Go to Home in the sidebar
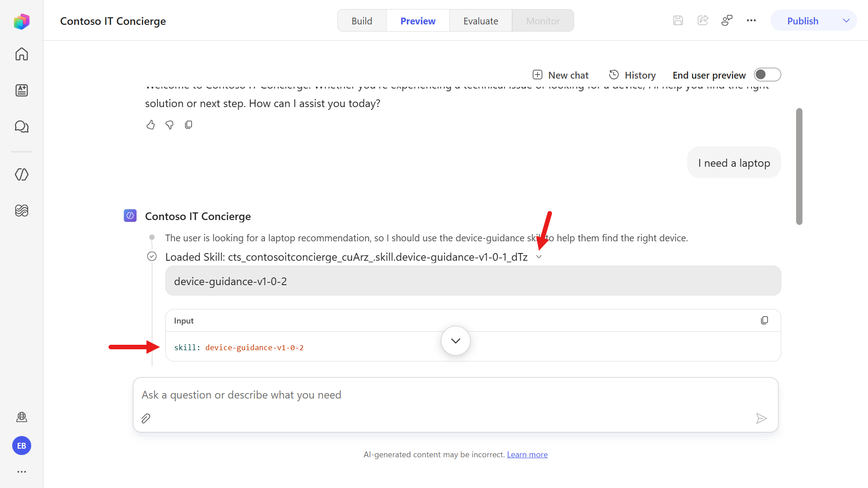The width and height of the screenshot is (868, 488). (22, 54)
